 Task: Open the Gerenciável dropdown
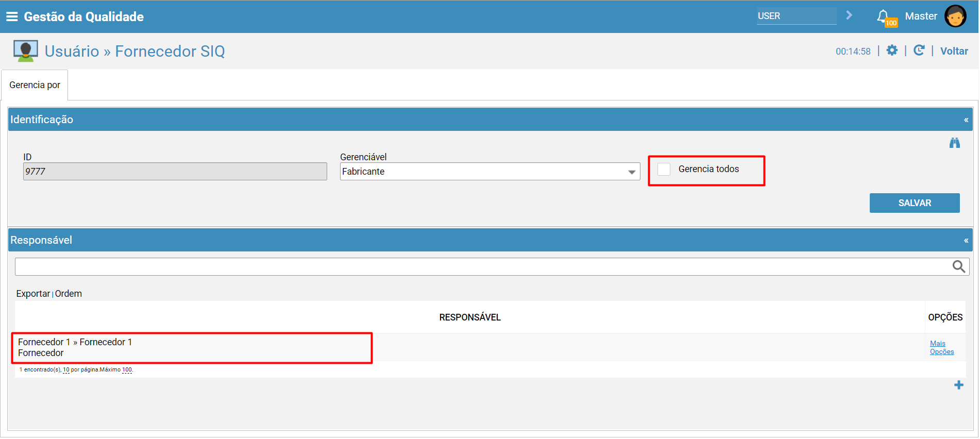490,172
